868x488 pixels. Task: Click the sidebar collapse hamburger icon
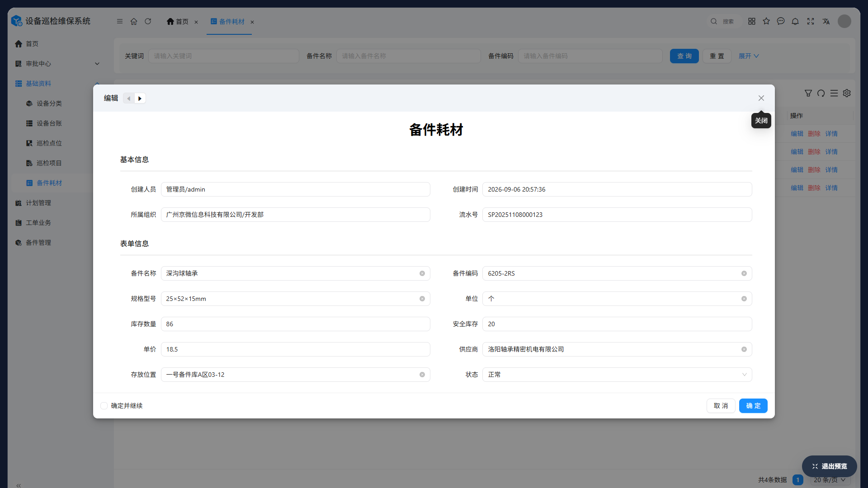tap(120, 21)
